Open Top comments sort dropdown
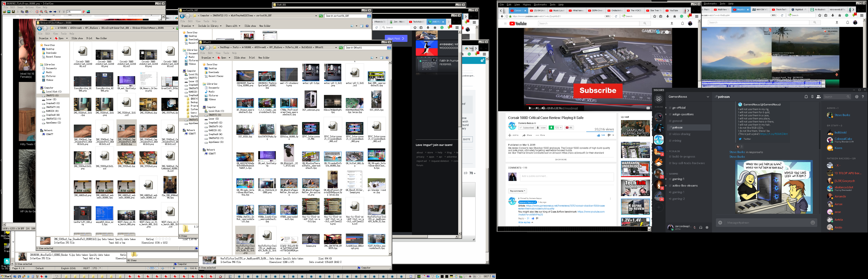 (x=517, y=191)
